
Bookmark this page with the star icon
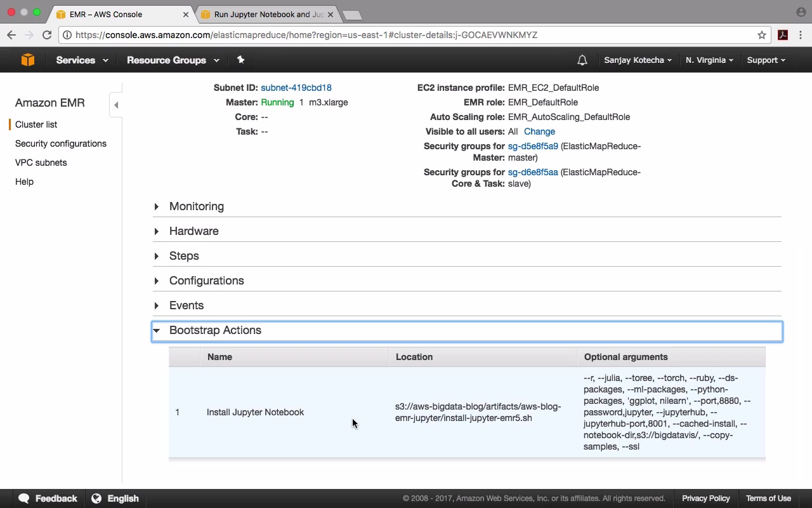762,35
